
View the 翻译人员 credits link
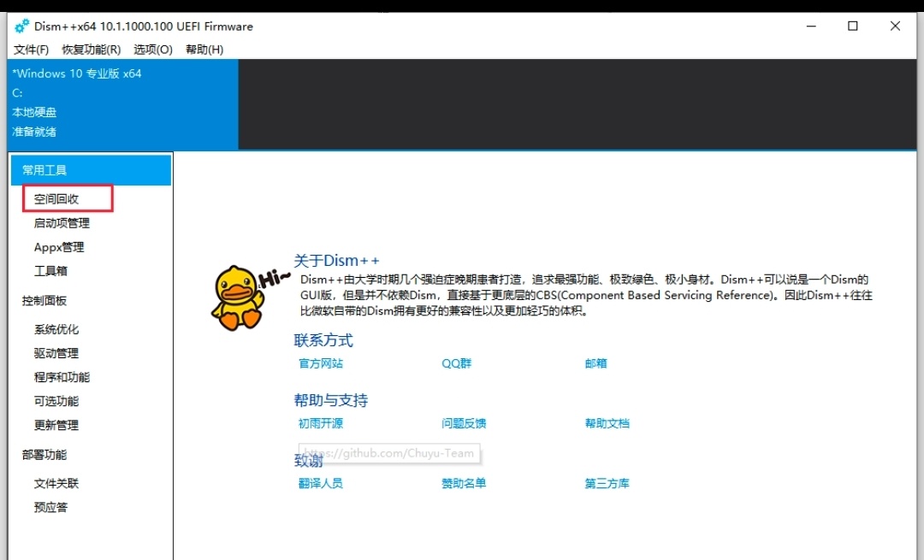321,483
